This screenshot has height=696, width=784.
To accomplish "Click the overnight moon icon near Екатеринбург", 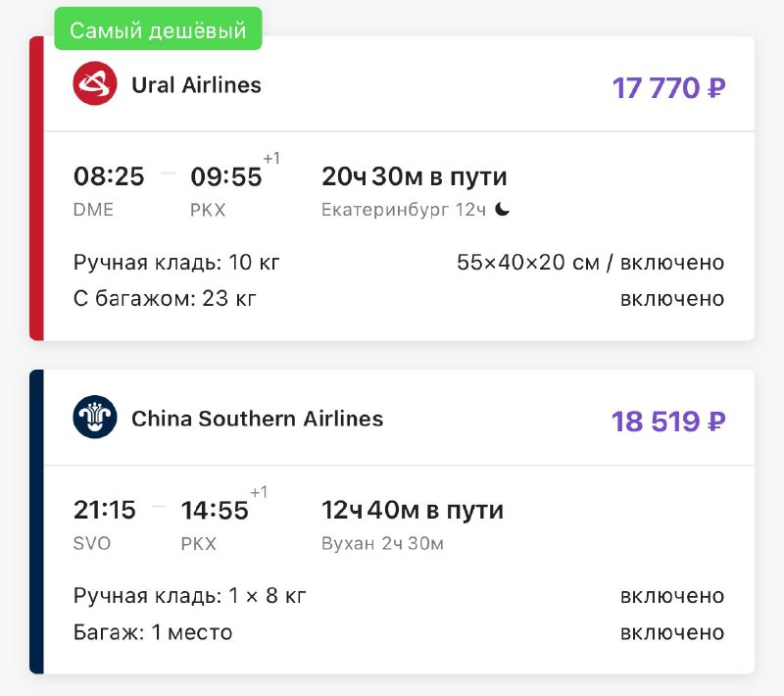I will [x=502, y=210].
